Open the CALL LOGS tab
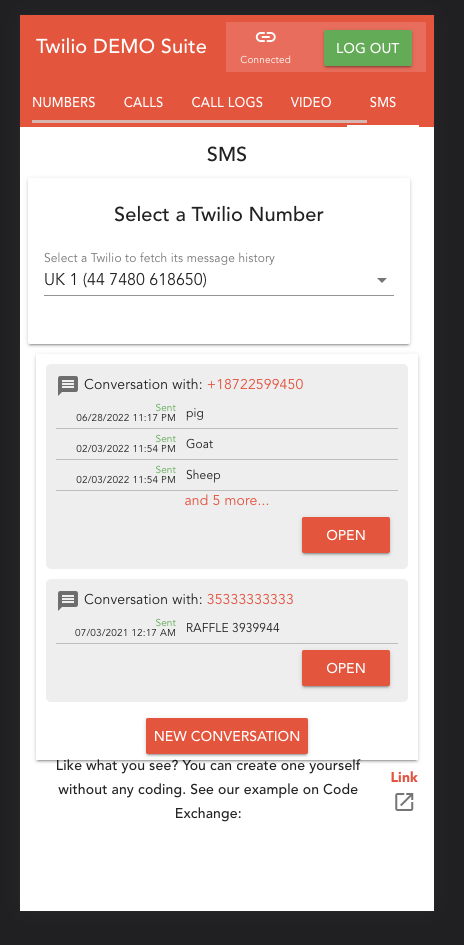Viewport: 464px width, 945px height. point(227,102)
